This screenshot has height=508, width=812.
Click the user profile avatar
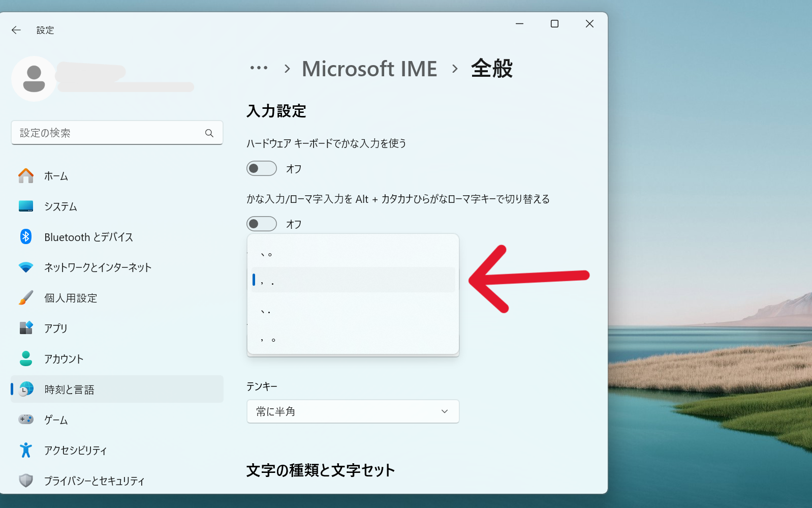coord(34,79)
